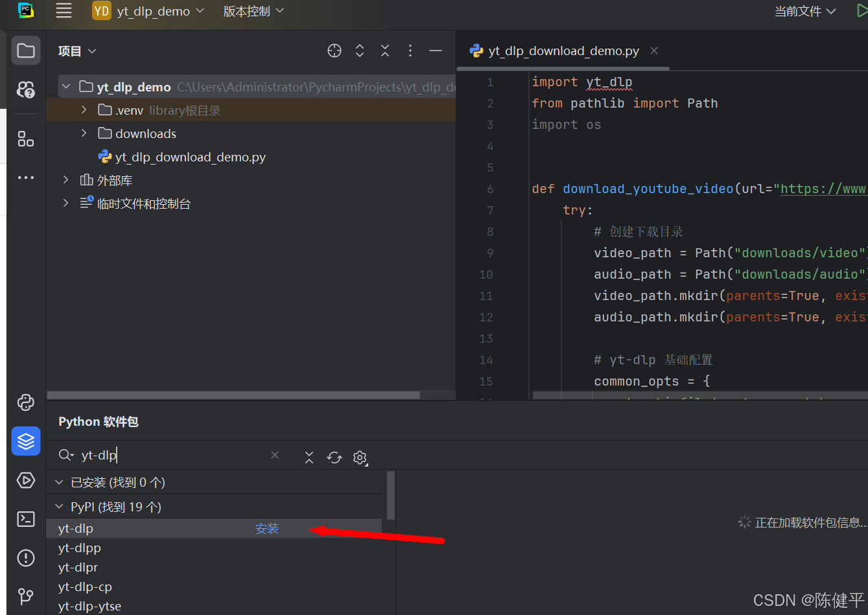Hide the Project panel with minimize icon
This screenshot has width=868, height=615.
coord(436,51)
